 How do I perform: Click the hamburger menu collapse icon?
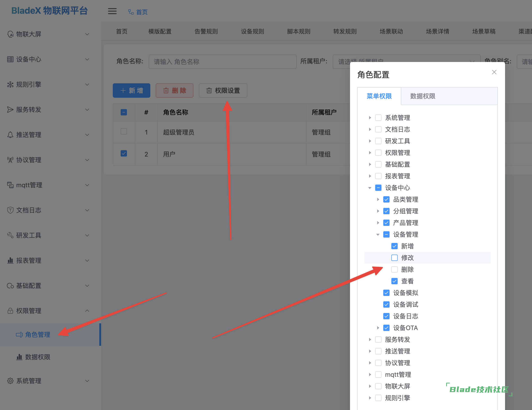point(112,11)
